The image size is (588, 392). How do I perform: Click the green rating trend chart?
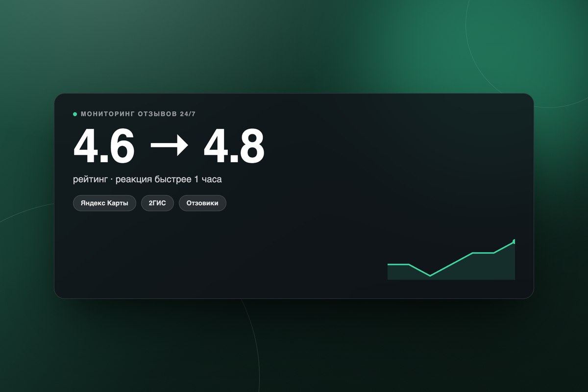(x=451, y=260)
